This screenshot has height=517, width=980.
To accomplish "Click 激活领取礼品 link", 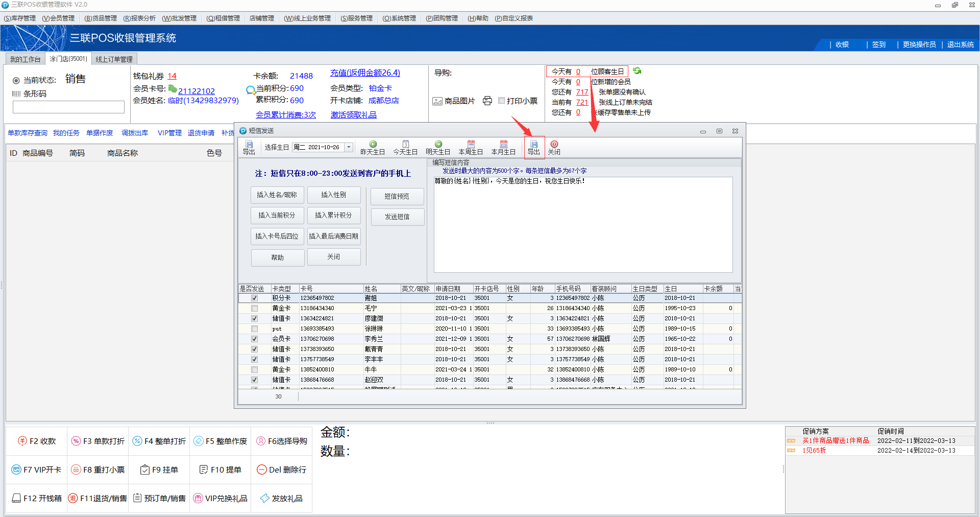I will 353,115.
